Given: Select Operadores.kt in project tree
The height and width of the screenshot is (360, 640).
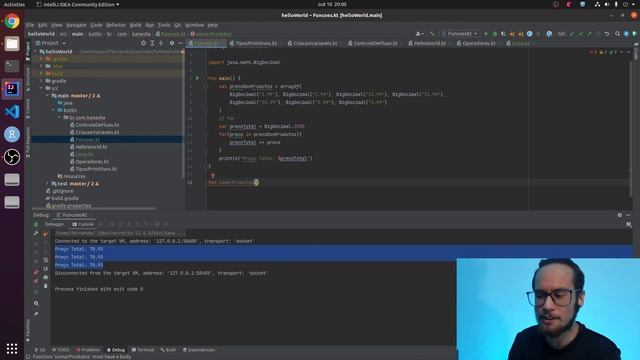Looking at the screenshot, I should [x=92, y=162].
